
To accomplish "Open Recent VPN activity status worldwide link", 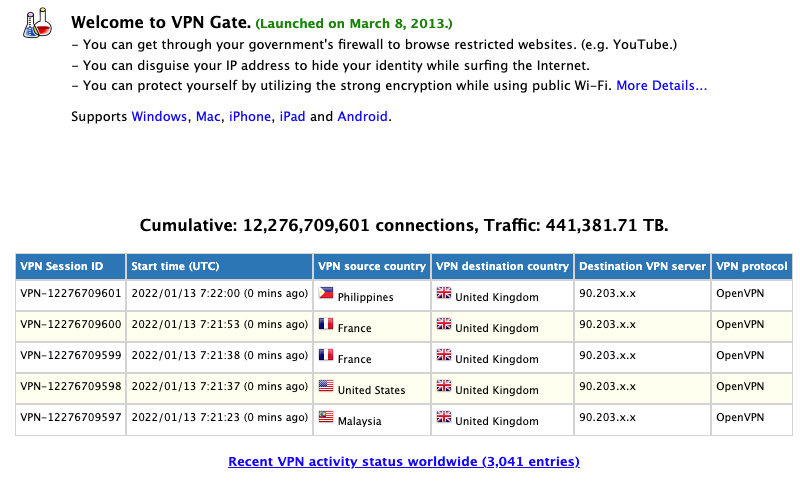I will click(404, 461).
